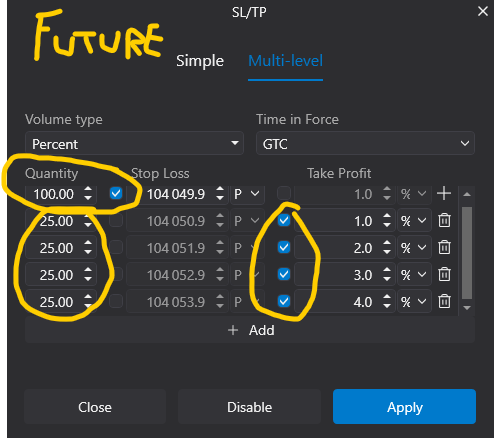Image resolution: width=494 pixels, height=438 pixels.
Task: Enable the 104 050.9 stop loss checkbox
Action: (x=116, y=220)
